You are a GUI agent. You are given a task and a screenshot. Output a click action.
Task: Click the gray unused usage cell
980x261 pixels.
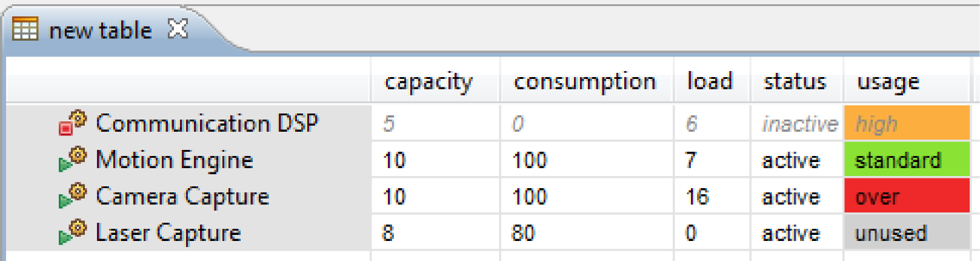907,232
